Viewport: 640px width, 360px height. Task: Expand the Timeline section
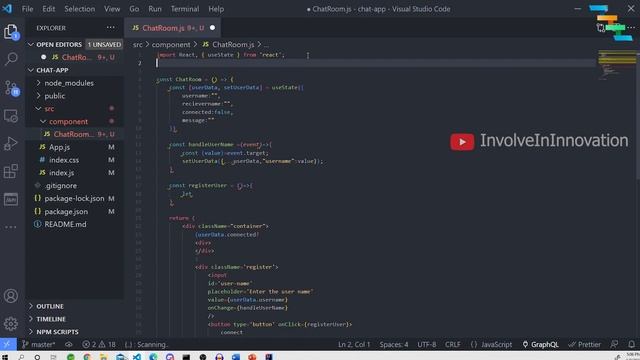pyautogui.click(x=51, y=319)
